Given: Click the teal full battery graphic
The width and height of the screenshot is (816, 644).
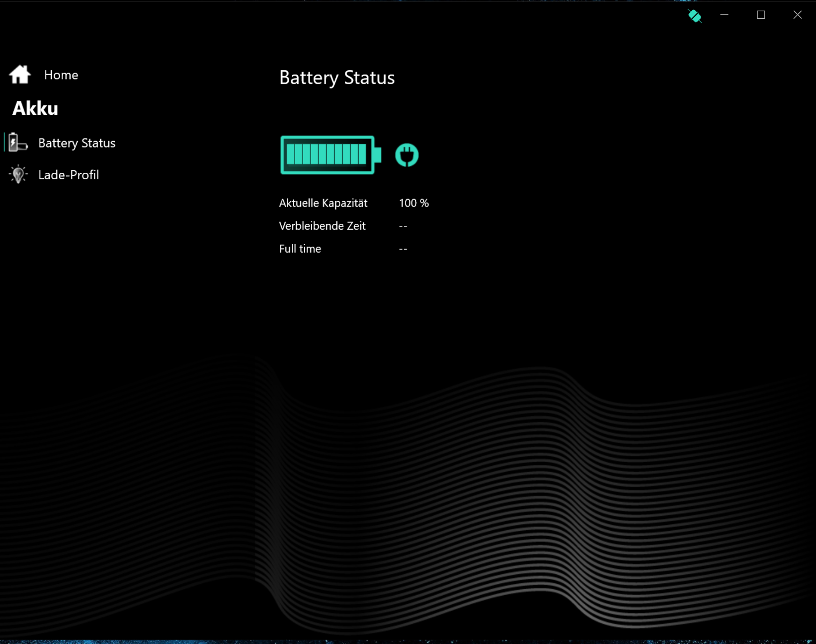Looking at the screenshot, I should [330, 155].
